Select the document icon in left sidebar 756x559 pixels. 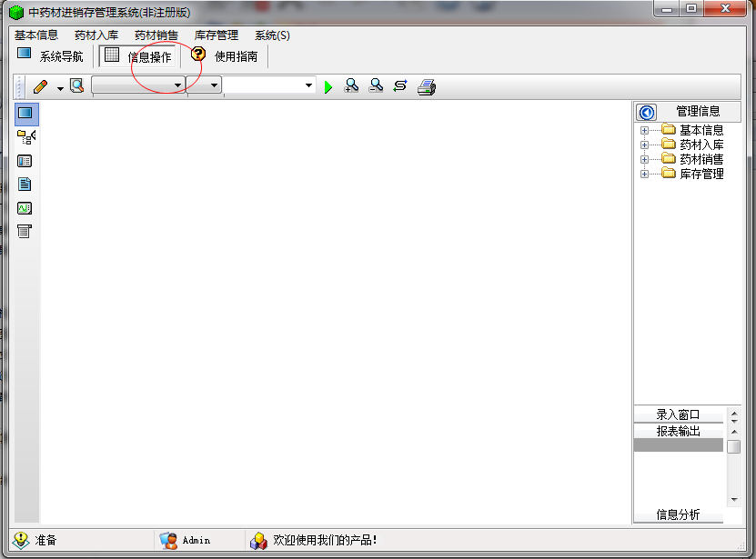point(25,185)
